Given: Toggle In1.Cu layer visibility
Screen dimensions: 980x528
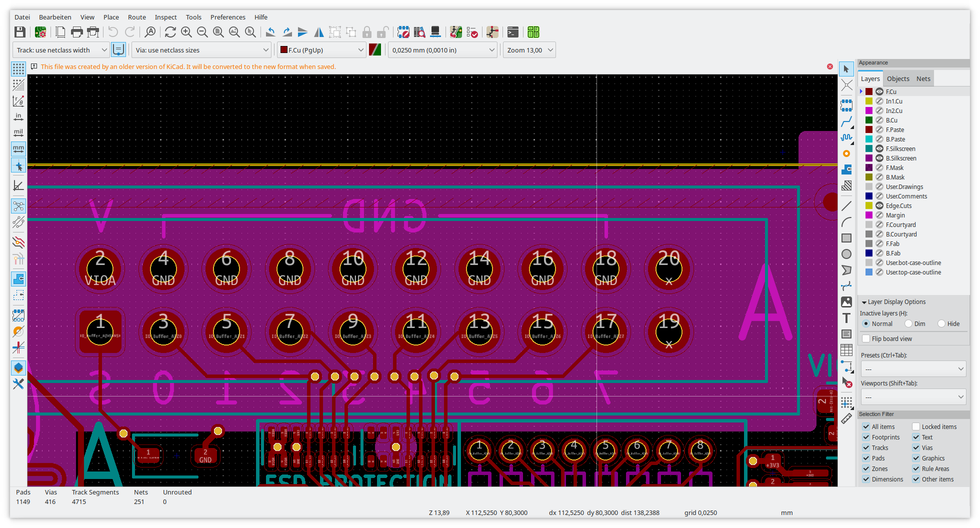Looking at the screenshot, I should pyautogui.click(x=879, y=101).
